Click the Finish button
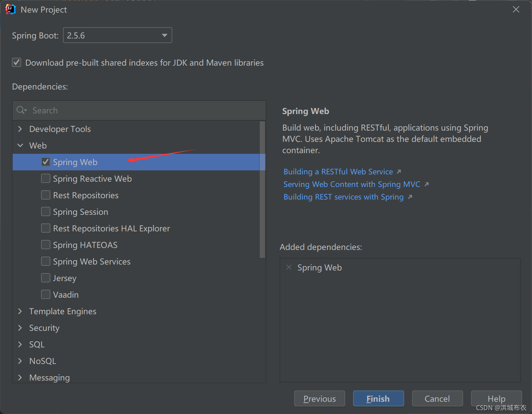The height and width of the screenshot is (414, 532). tap(378, 398)
